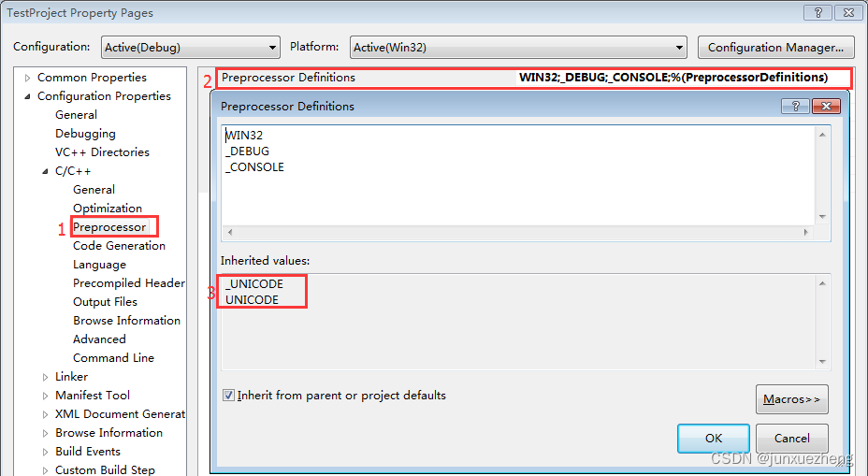Image resolution: width=868 pixels, height=476 pixels.
Task: Expand the lower Browse Information node arrow
Action: point(46,433)
